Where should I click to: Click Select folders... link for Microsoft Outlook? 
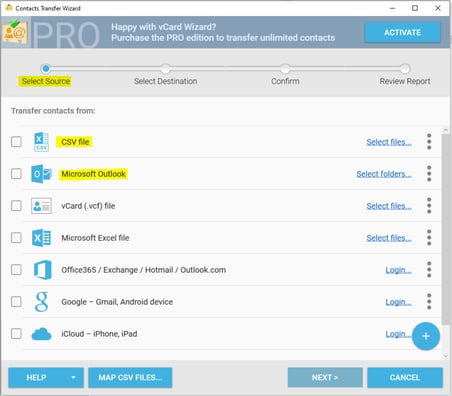(384, 174)
